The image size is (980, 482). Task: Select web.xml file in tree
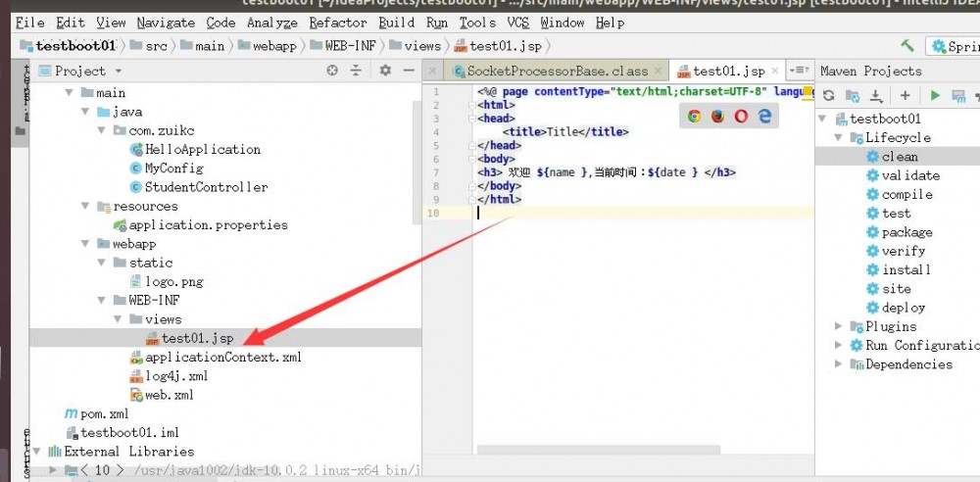tap(169, 395)
